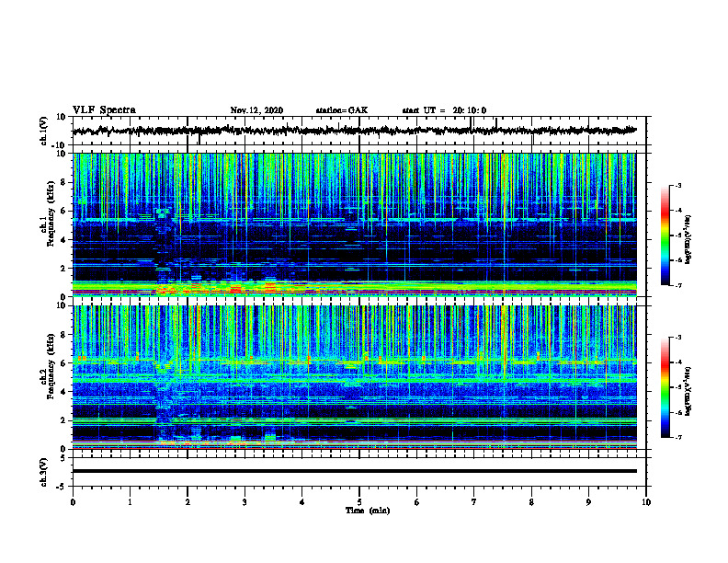This screenshot has height=563, width=728.
Task: Click the time axis tick label 8
Action: click(531, 502)
